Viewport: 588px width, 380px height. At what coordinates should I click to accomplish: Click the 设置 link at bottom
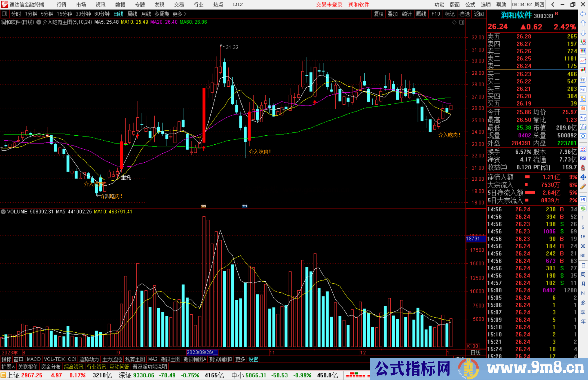coord(253,359)
